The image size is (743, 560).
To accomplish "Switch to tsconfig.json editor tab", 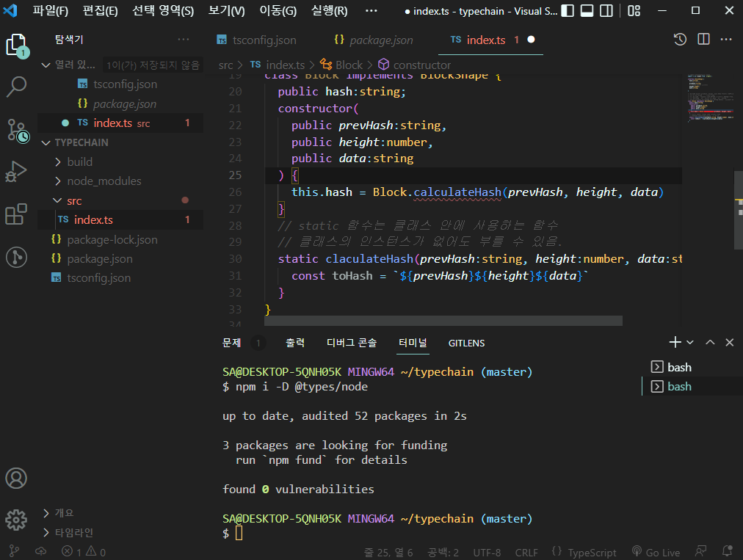I will (256, 40).
